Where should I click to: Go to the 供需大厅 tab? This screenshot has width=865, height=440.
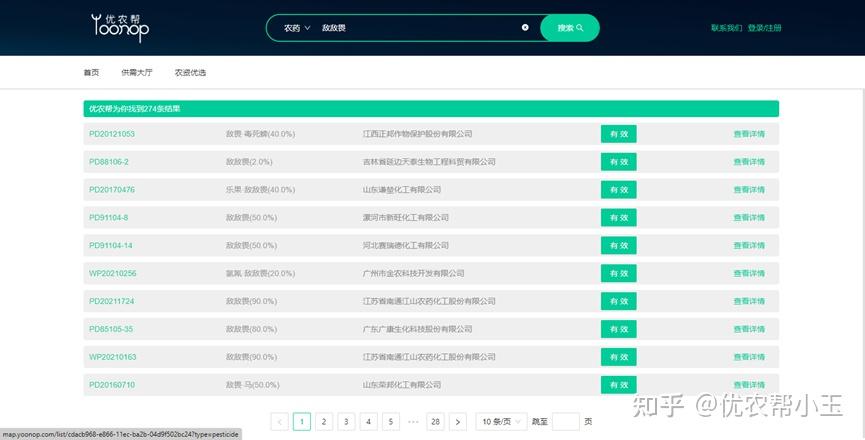pyautogui.click(x=137, y=72)
